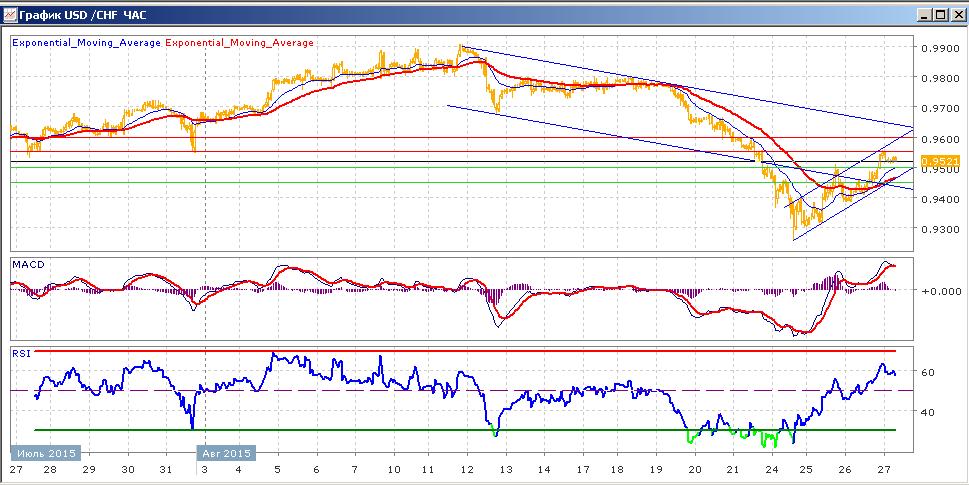Click date label 31 on time axis
Image resolution: width=969 pixels, height=485 pixels.
point(166,470)
